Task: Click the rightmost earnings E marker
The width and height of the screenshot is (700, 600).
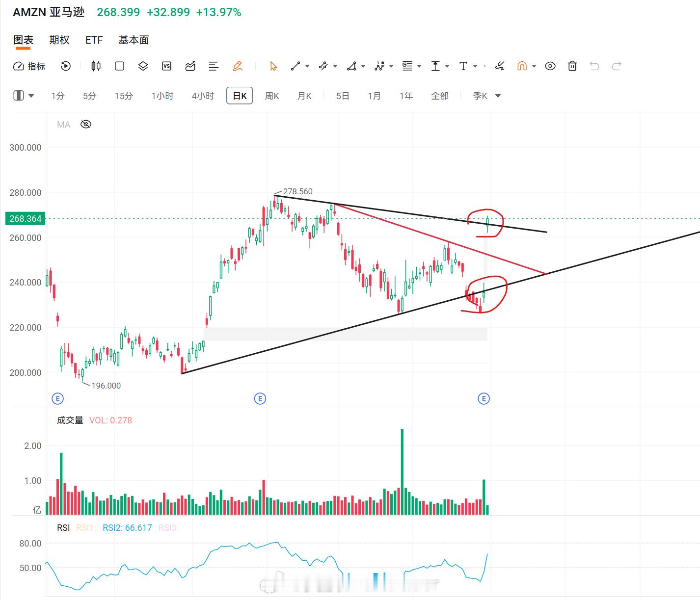Action: click(x=484, y=398)
